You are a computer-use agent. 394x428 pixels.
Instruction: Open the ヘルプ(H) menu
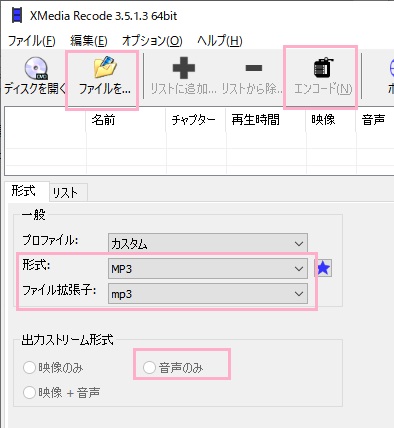[220, 41]
